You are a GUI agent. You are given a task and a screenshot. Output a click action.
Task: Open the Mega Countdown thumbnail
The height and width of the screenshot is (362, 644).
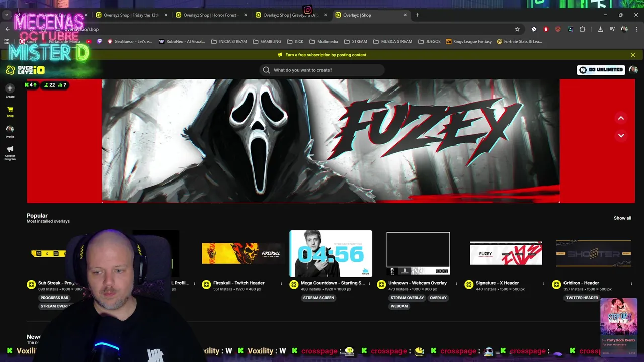click(331, 253)
